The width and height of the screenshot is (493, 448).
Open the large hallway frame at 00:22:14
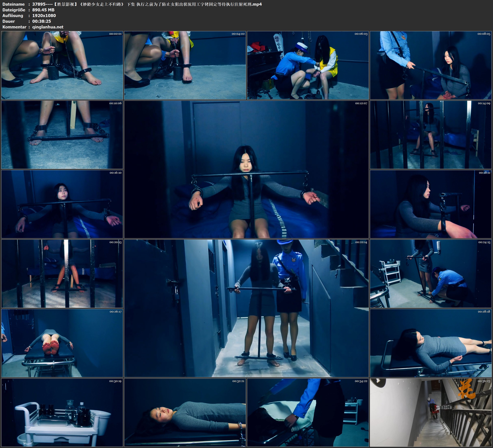coord(246,308)
